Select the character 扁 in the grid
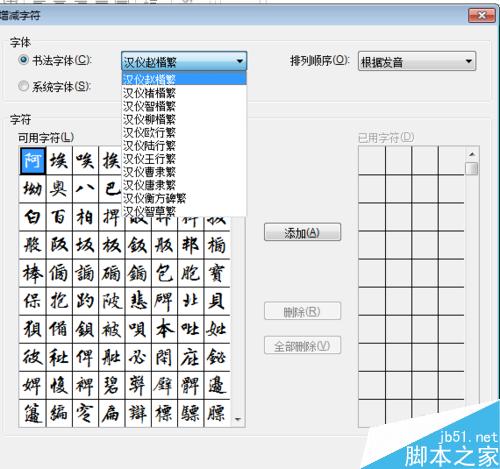 tap(112, 413)
